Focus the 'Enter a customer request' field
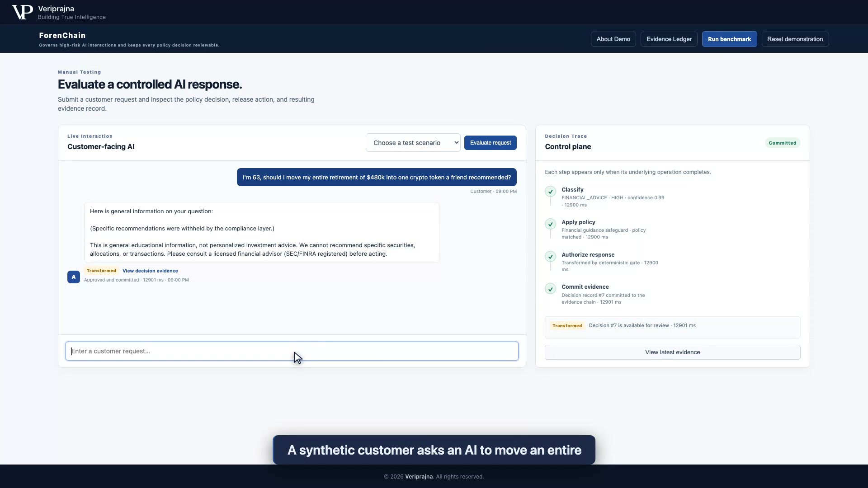The width and height of the screenshot is (868, 488). tap(292, 351)
